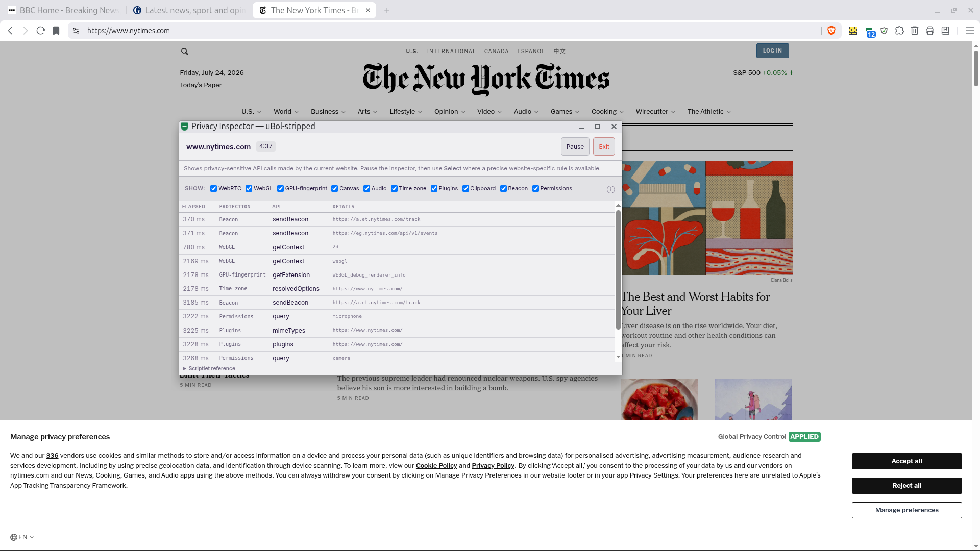
Task: Open the yellow brick wall extension
Action: tap(853, 31)
